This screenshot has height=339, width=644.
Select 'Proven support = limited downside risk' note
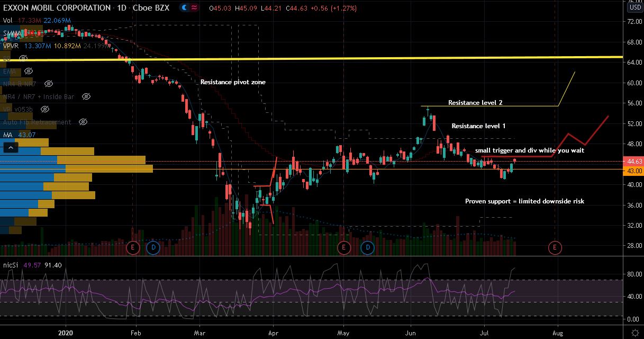(x=524, y=201)
